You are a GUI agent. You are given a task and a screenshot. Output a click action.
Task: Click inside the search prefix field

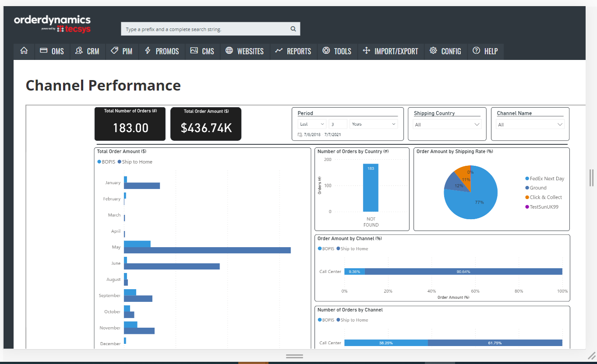197,28
